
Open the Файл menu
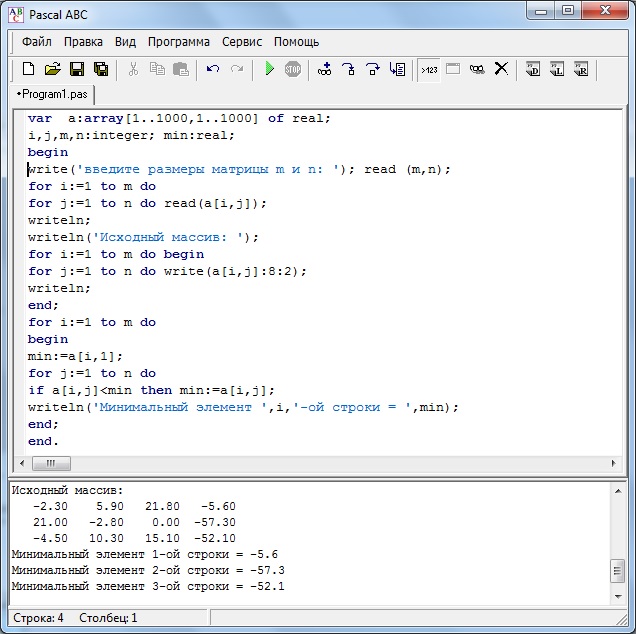[x=37, y=42]
